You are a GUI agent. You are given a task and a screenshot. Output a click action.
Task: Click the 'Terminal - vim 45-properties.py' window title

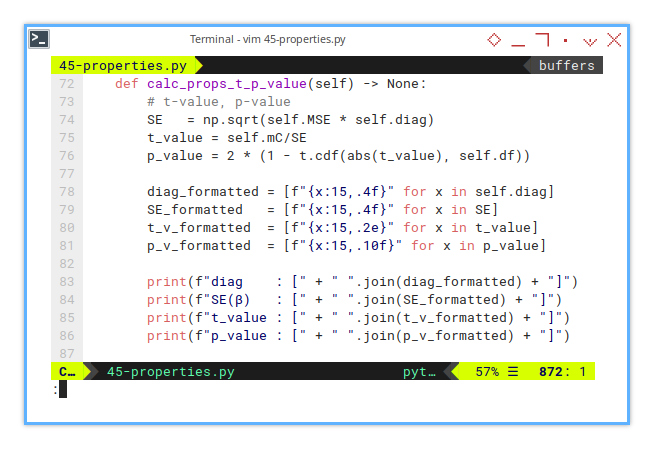[267, 39]
